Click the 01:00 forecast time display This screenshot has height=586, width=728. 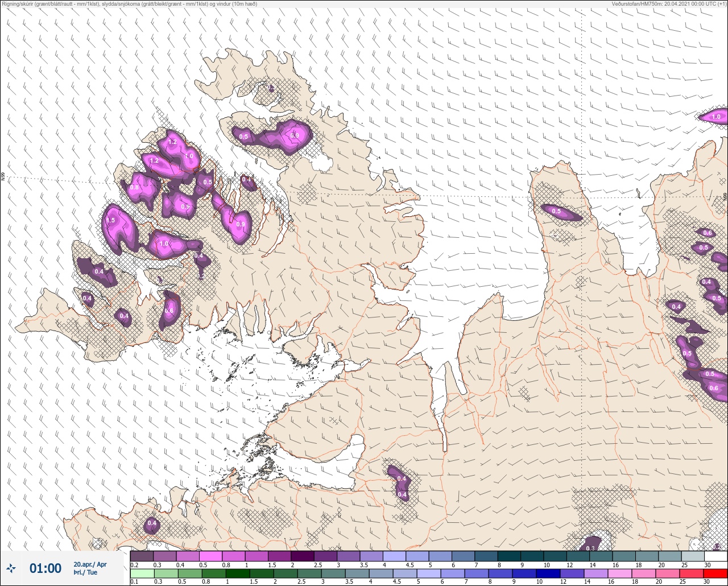tap(45, 568)
